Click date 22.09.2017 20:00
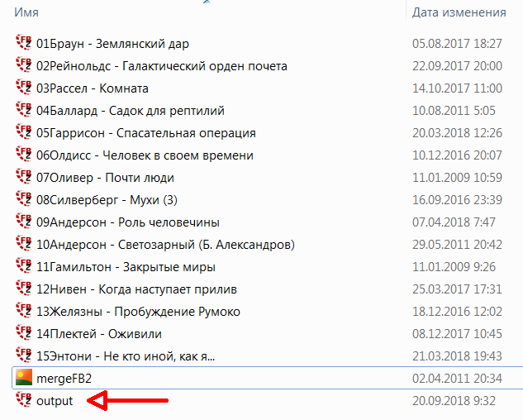 (457, 66)
